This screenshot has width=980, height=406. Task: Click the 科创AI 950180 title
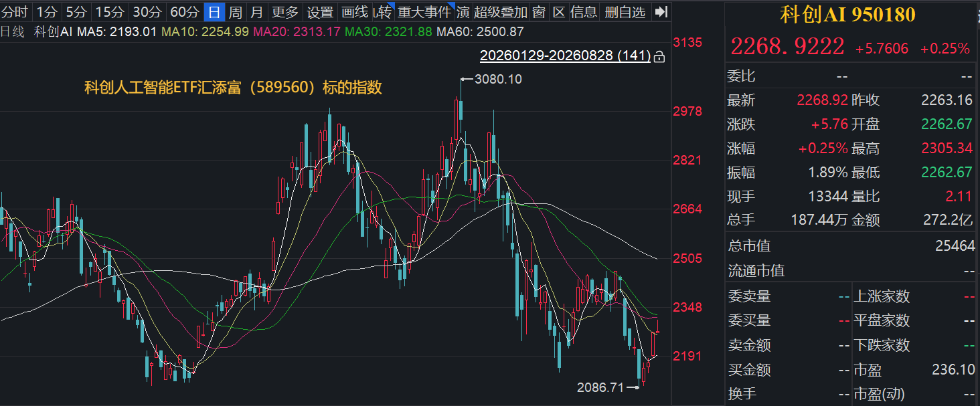(848, 14)
